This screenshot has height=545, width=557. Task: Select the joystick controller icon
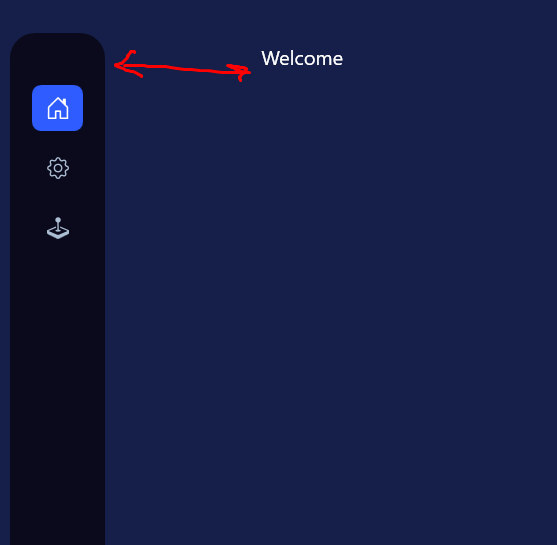[58, 228]
